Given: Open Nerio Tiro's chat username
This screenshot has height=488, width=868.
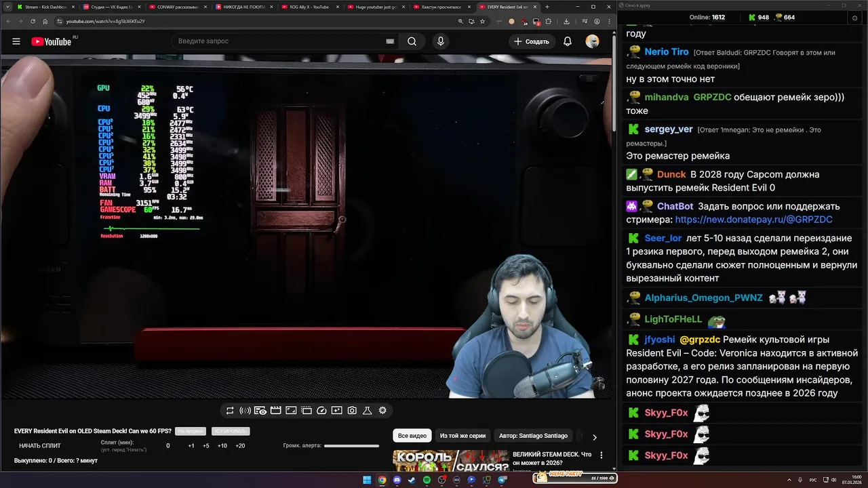Looking at the screenshot, I should (667, 52).
